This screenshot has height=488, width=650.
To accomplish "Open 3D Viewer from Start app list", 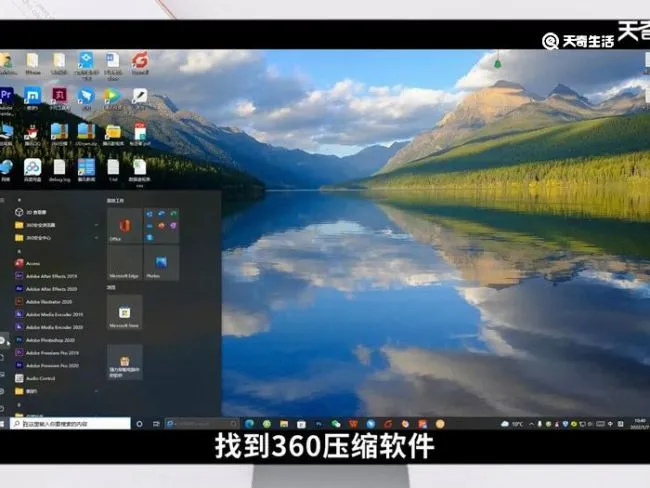I will [x=57, y=212].
